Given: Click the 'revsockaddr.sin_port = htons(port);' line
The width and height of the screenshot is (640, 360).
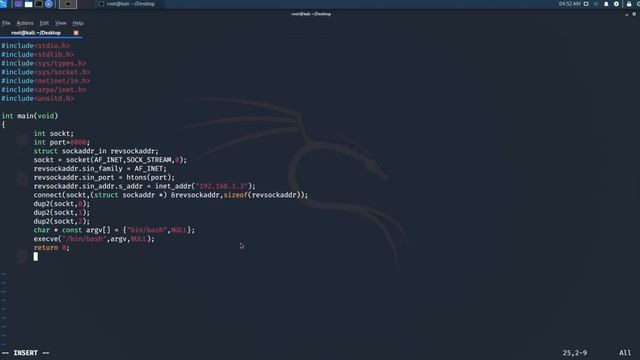Looking at the screenshot, I should [x=104, y=178].
